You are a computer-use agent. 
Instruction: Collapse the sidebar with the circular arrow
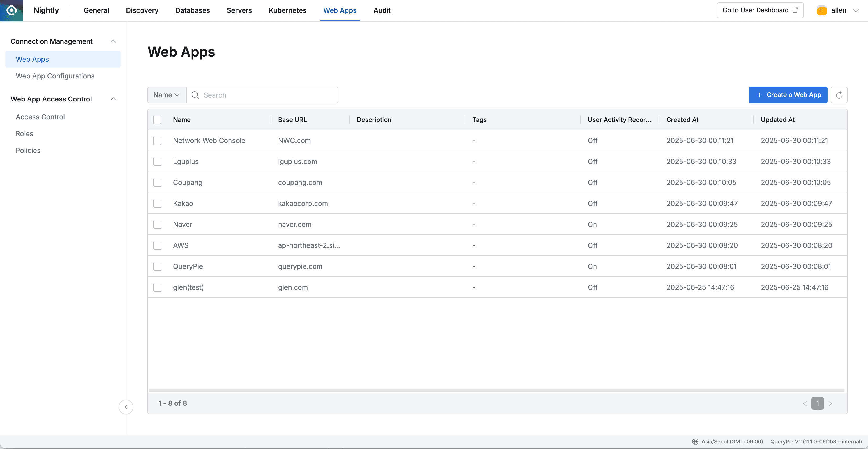click(126, 407)
